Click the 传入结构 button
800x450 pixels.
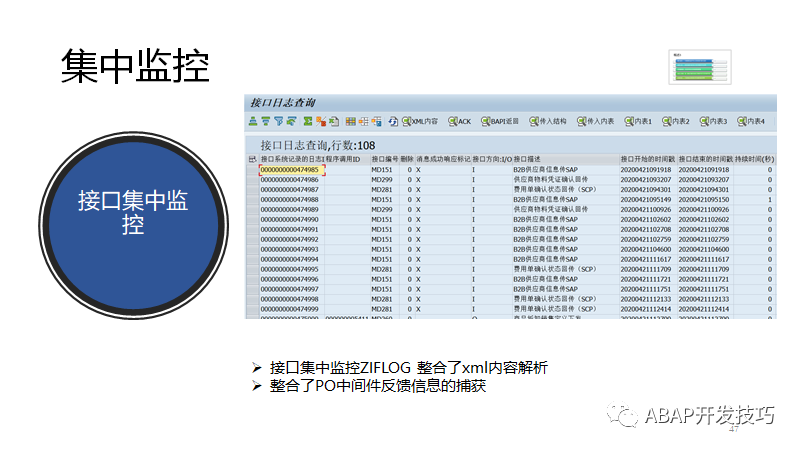(x=548, y=121)
